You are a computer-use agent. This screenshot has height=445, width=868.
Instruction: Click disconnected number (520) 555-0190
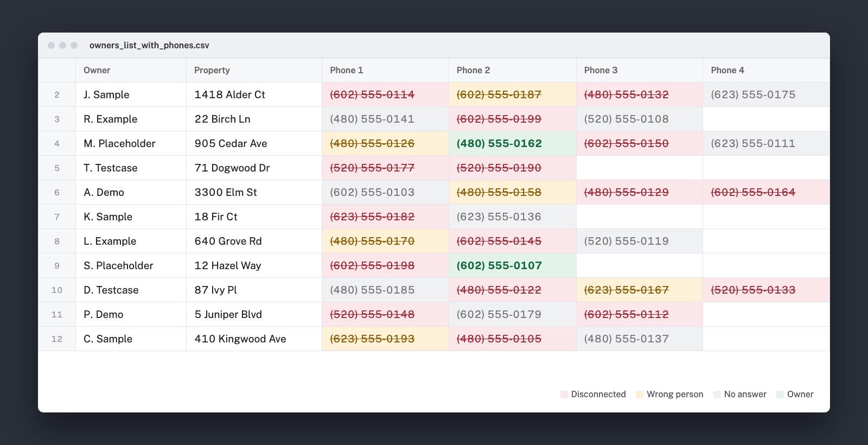click(x=512, y=168)
